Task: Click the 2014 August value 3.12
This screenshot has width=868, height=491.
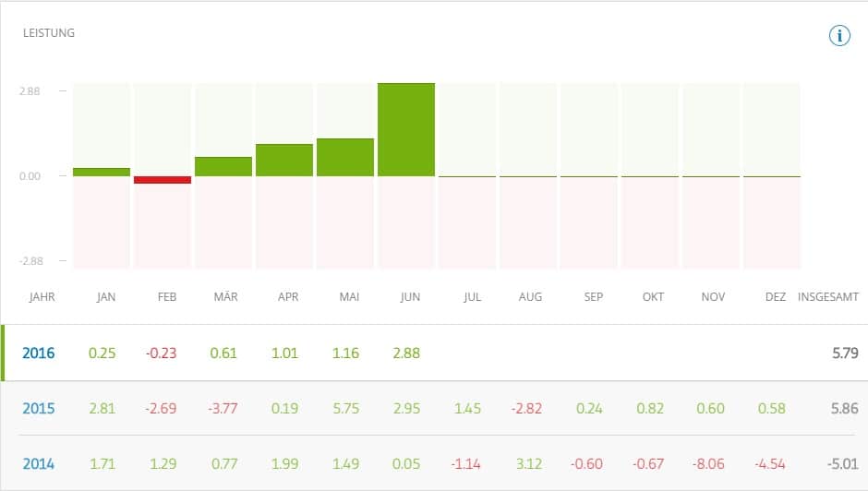Action: coord(530,463)
